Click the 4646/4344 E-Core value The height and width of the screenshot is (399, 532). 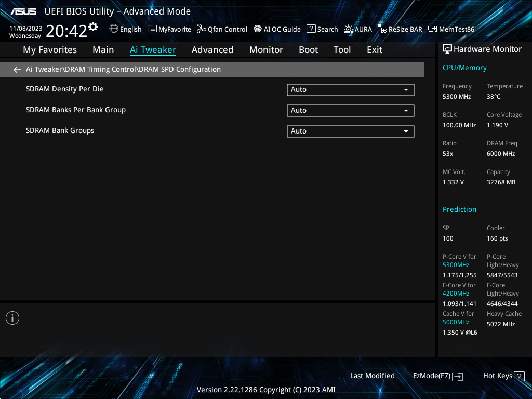coord(502,303)
